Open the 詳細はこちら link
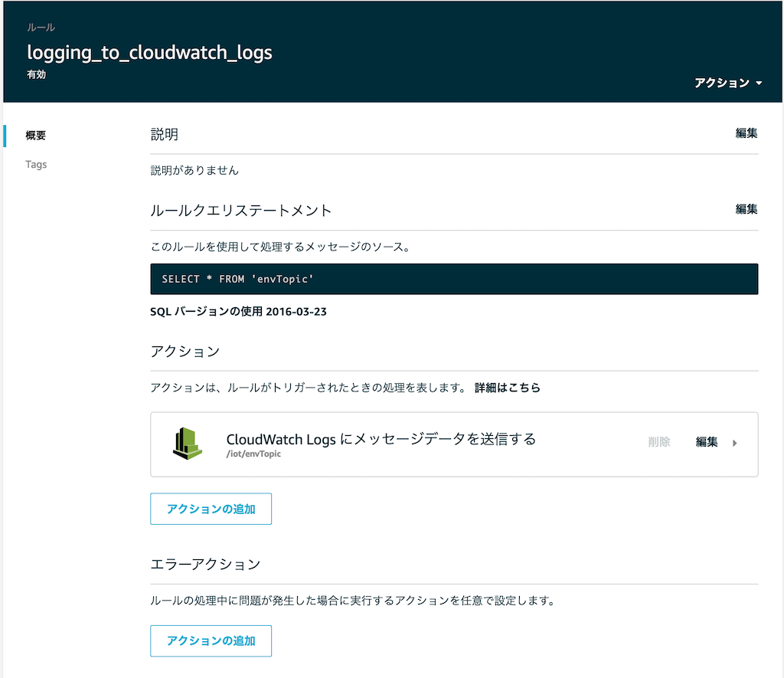Image resolution: width=784 pixels, height=678 pixels. [508, 388]
